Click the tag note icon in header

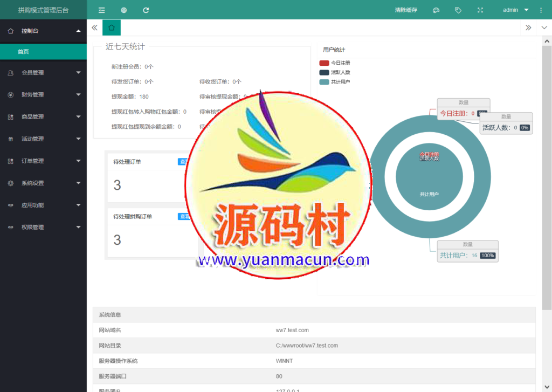click(x=458, y=10)
